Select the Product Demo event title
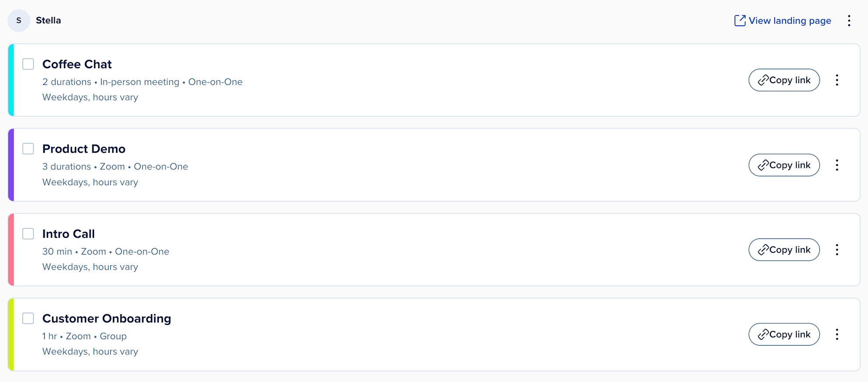This screenshot has height=382, width=868. [x=84, y=149]
